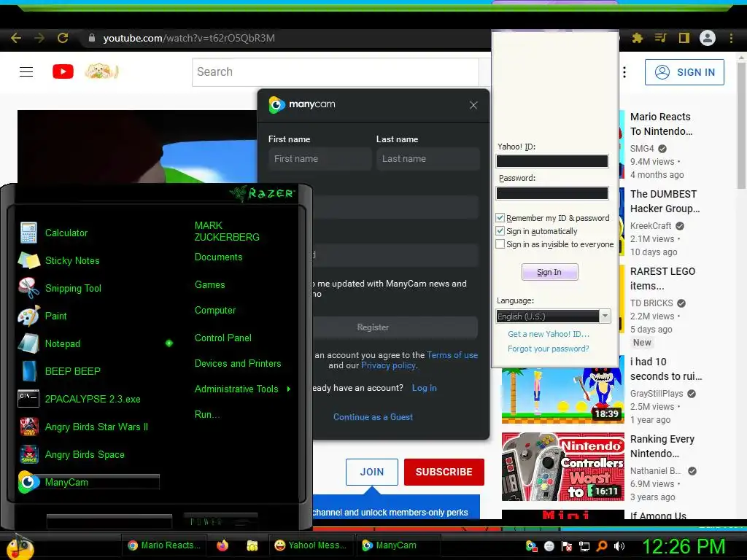Click the network tray icon
This screenshot has height=560, width=747.
tap(584, 546)
